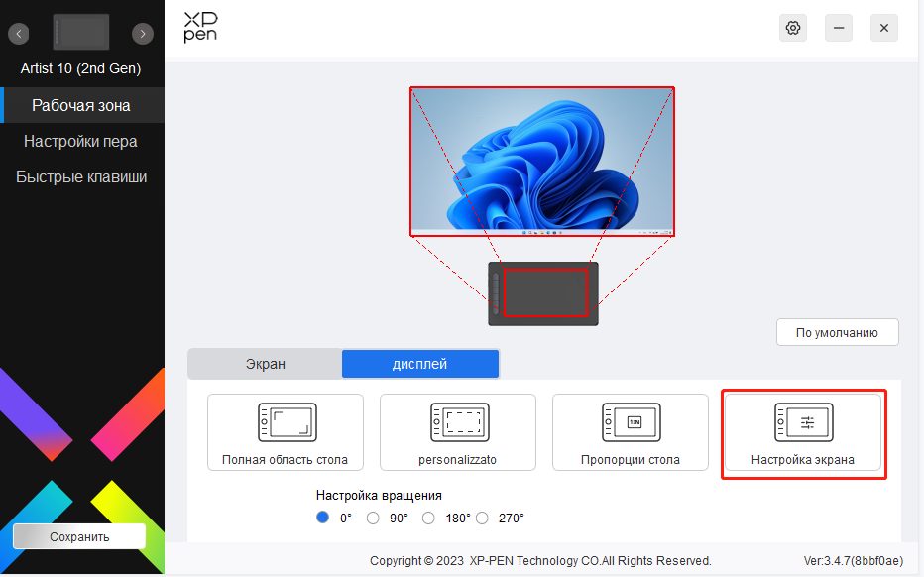Go to the next device with right arrow
This screenshot has width=924, height=577.
(143, 34)
